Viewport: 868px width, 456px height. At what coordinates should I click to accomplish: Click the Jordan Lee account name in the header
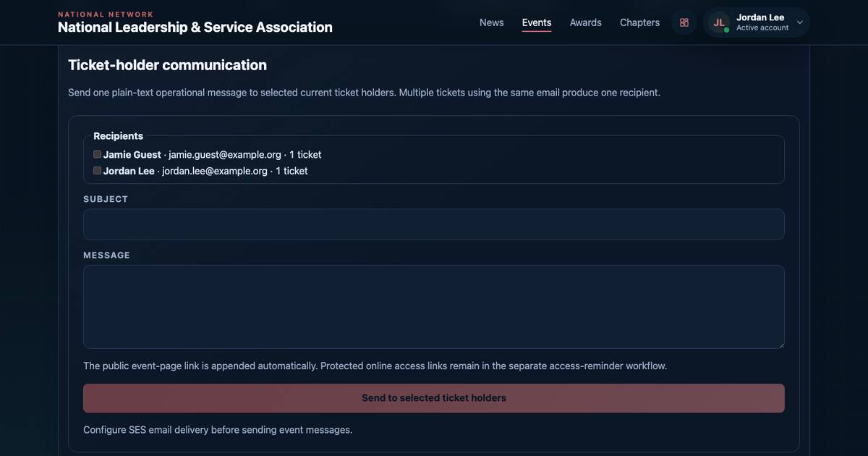[760, 17]
